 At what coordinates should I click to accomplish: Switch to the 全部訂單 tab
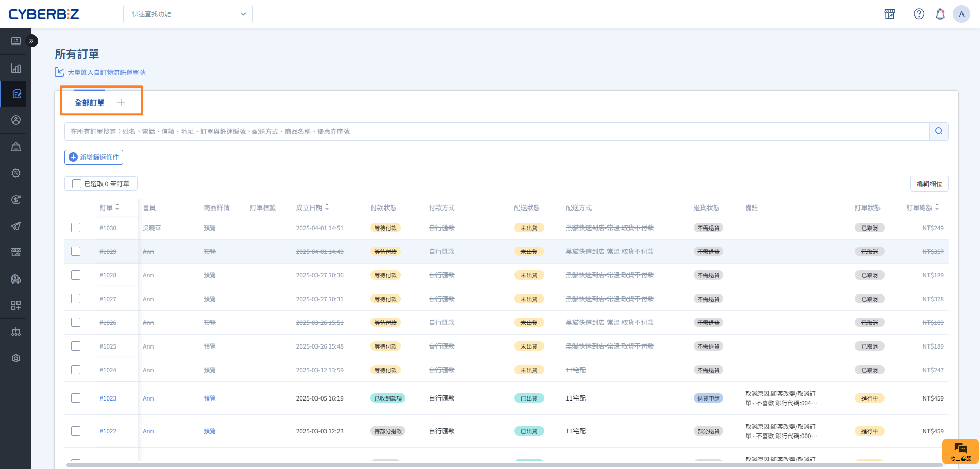coord(90,103)
